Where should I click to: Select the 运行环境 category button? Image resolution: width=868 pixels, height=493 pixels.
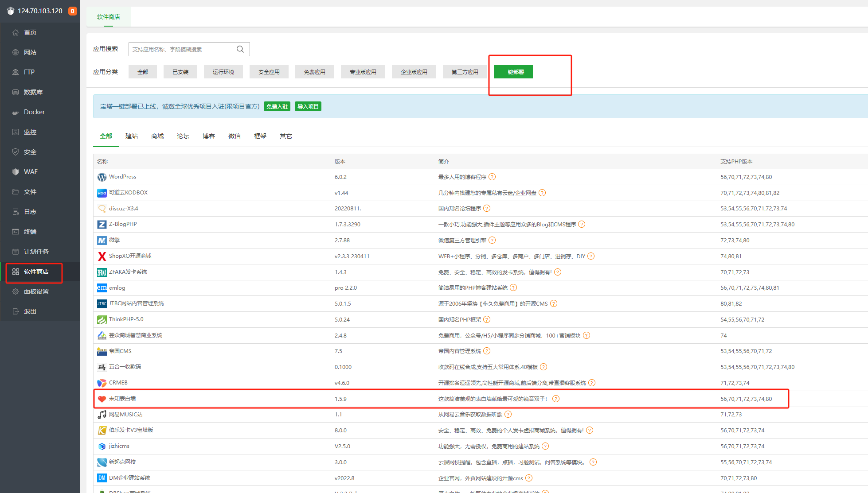pos(223,72)
